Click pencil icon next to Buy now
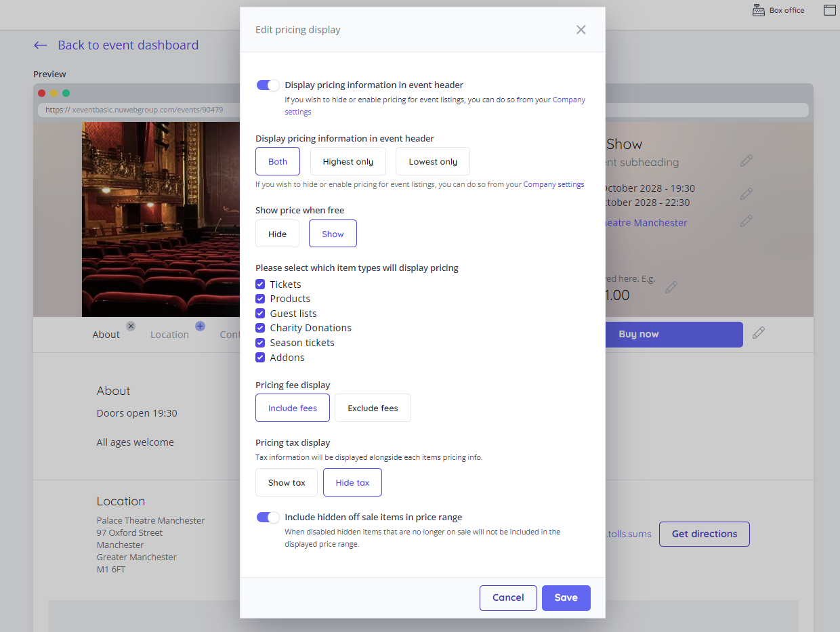This screenshot has width=840, height=632. coord(759,333)
